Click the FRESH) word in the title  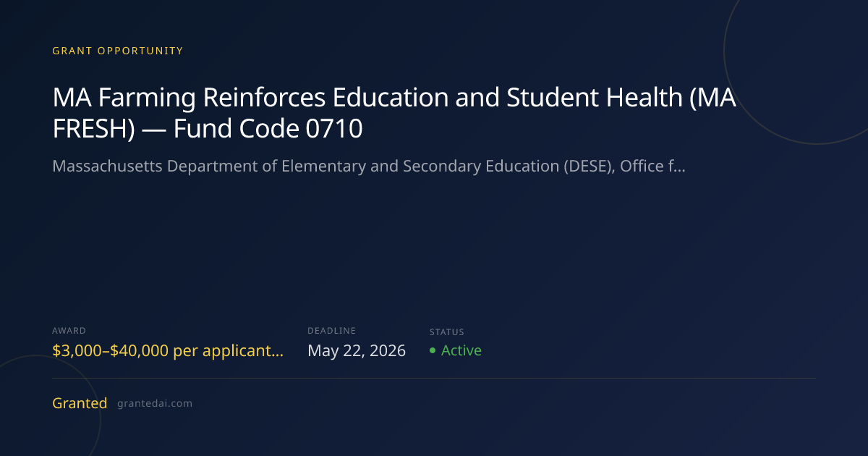pyautogui.click(x=94, y=129)
